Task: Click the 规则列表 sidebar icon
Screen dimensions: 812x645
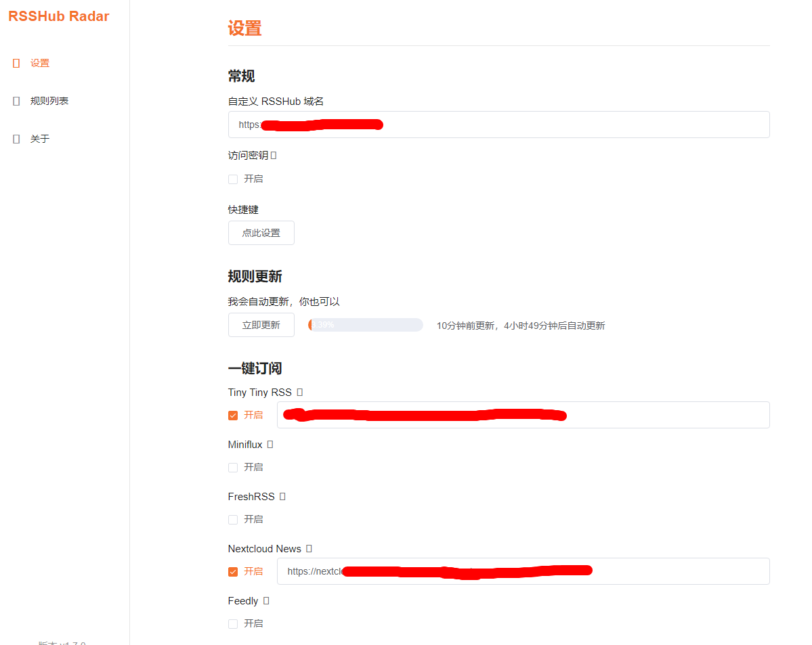Action: [16, 101]
